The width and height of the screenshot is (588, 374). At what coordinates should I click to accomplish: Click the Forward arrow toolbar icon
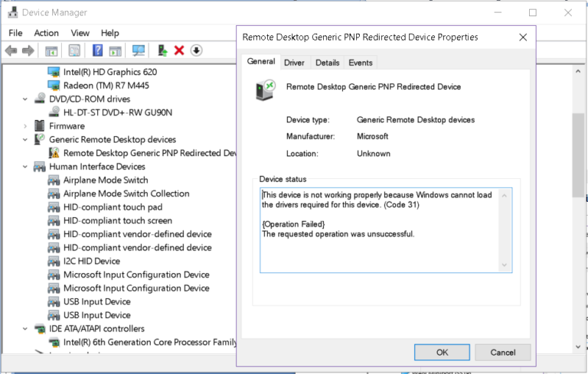(x=28, y=50)
